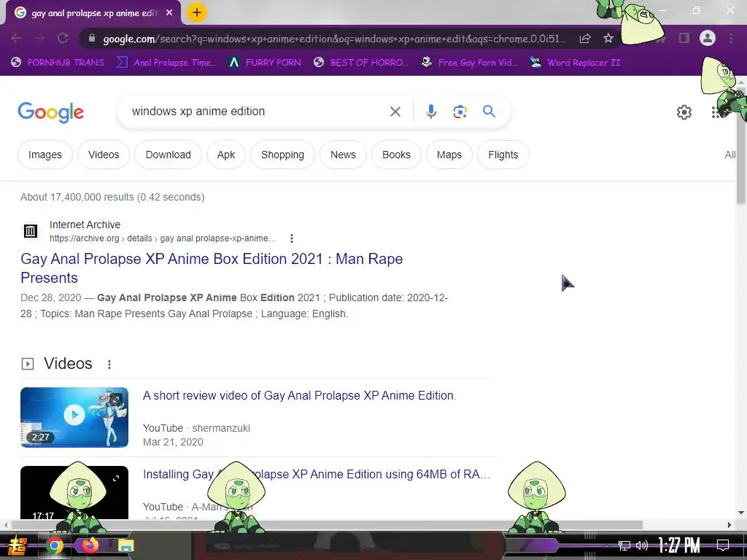Image resolution: width=747 pixels, height=560 pixels.
Task: Open the Internet Archive result title link
Action: tap(212, 268)
